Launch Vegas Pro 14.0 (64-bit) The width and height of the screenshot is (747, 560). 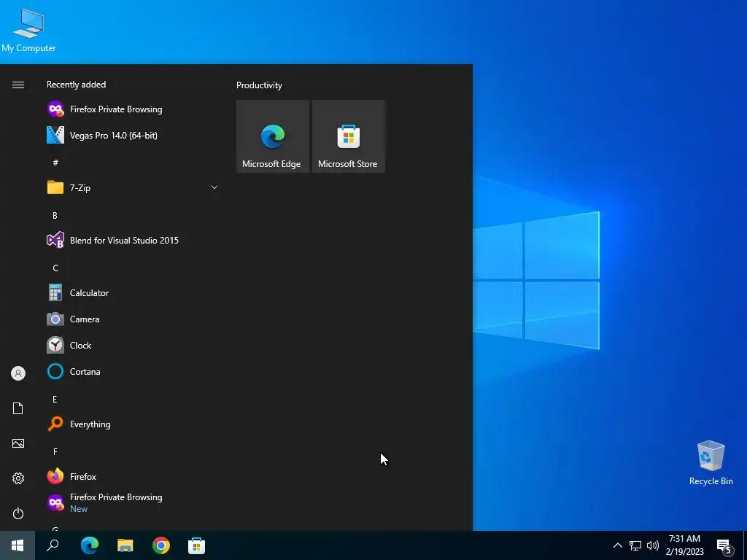point(133,135)
